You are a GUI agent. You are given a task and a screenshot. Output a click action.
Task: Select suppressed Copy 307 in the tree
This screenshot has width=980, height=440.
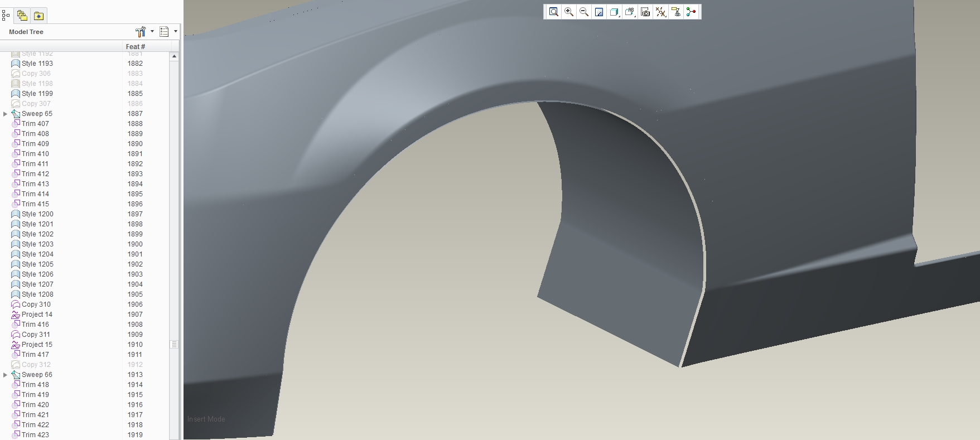click(36, 104)
